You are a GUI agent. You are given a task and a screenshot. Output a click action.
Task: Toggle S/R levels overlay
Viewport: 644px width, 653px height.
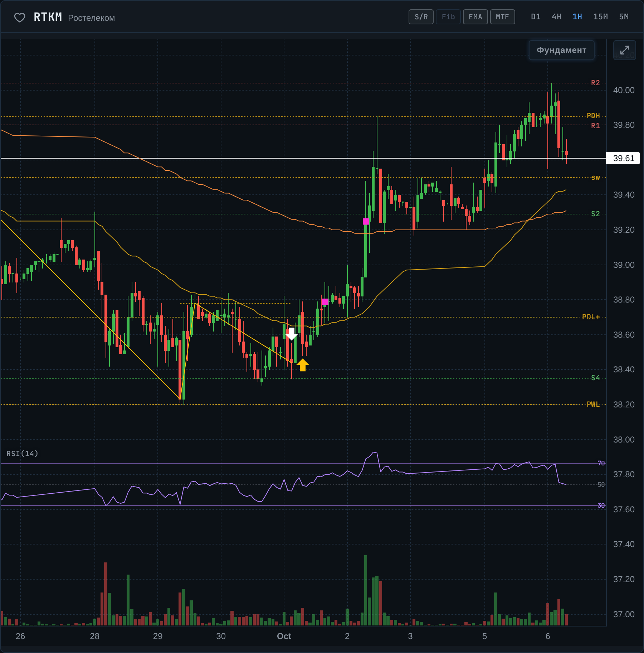[421, 17]
